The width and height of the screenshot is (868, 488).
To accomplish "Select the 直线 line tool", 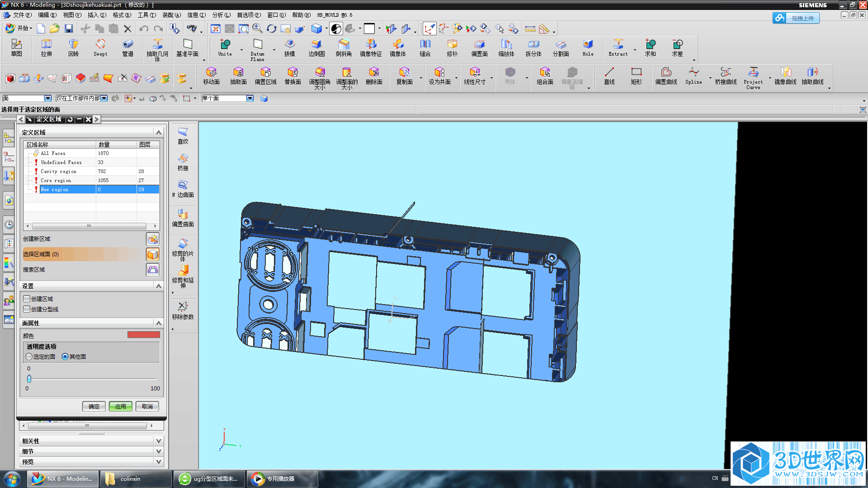I will (x=609, y=76).
